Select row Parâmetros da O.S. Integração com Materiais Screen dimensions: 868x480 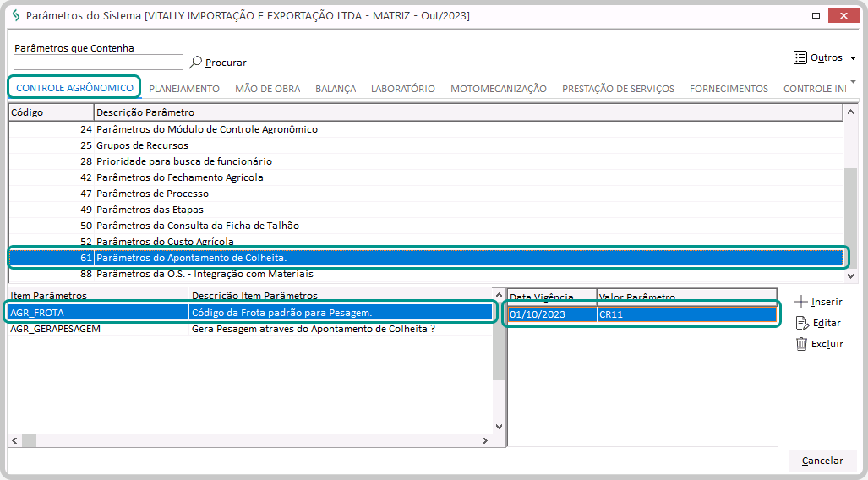(426, 274)
